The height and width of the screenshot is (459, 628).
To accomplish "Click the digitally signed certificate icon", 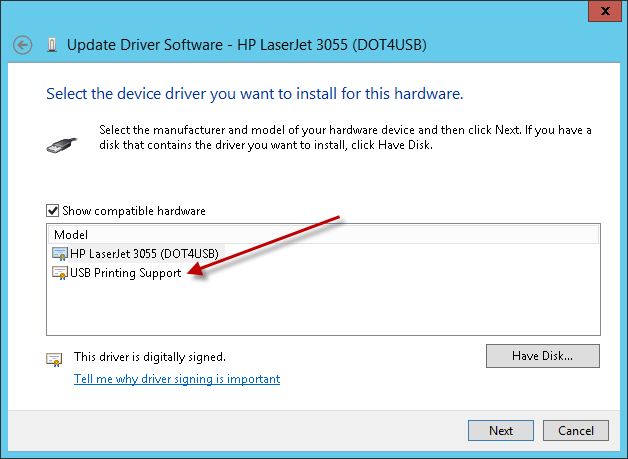I will (53, 358).
